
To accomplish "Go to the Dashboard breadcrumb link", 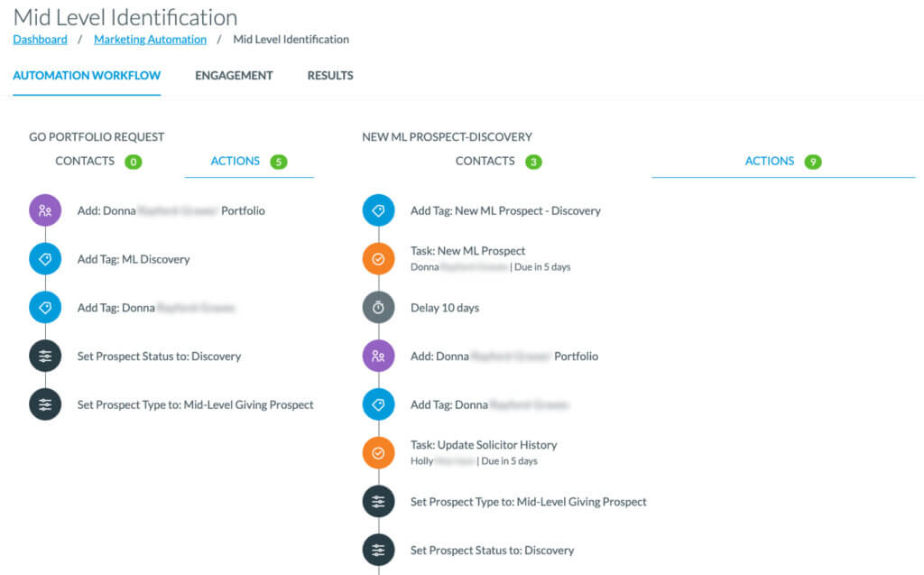I will [x=40, y=40].
